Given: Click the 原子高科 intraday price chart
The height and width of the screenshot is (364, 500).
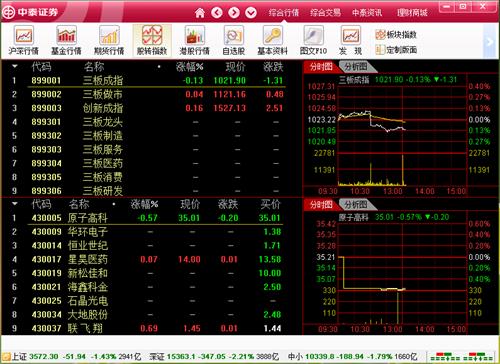Looking at the screenshot, I should (x=402, y=257).
